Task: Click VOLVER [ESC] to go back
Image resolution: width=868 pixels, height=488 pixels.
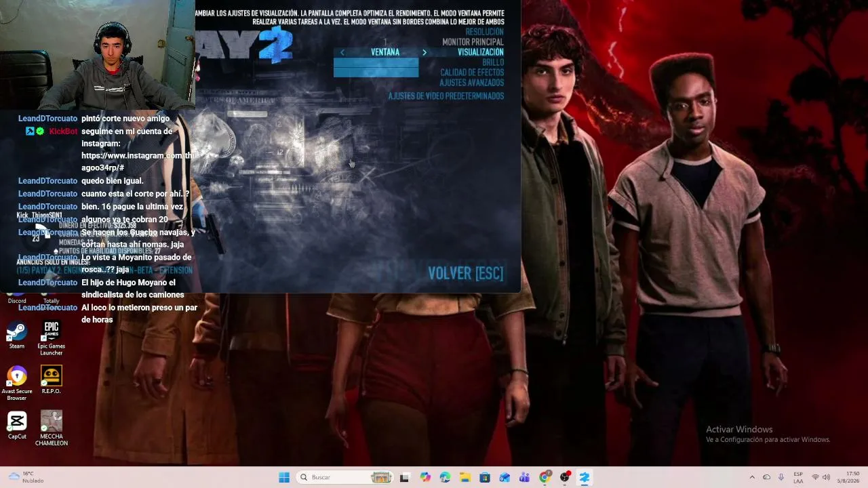Action: 465,273
